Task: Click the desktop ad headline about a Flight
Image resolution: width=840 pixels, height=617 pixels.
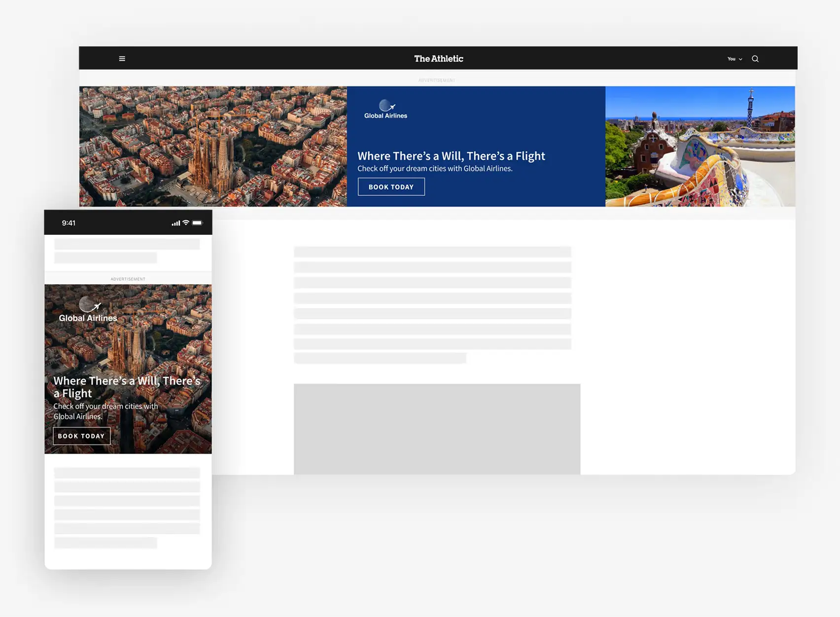Action: pyautogui.click(x=451, y=156)
